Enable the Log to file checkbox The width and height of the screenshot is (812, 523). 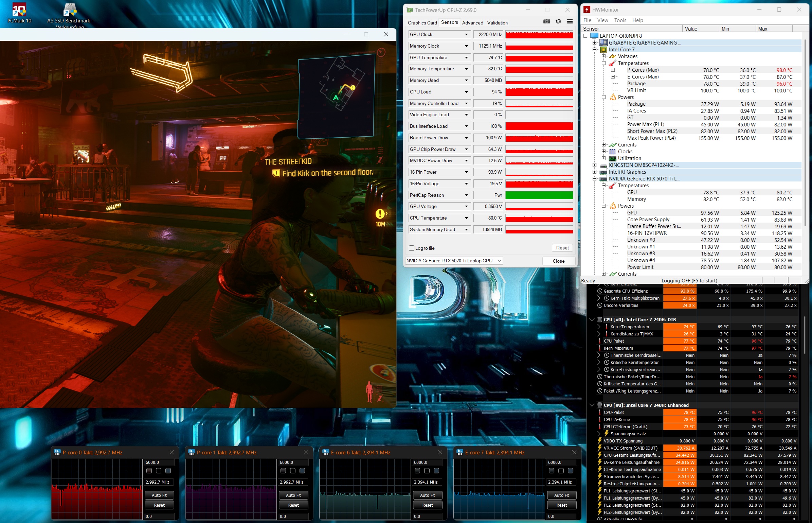pyautogui.click(x=412, y=248)
